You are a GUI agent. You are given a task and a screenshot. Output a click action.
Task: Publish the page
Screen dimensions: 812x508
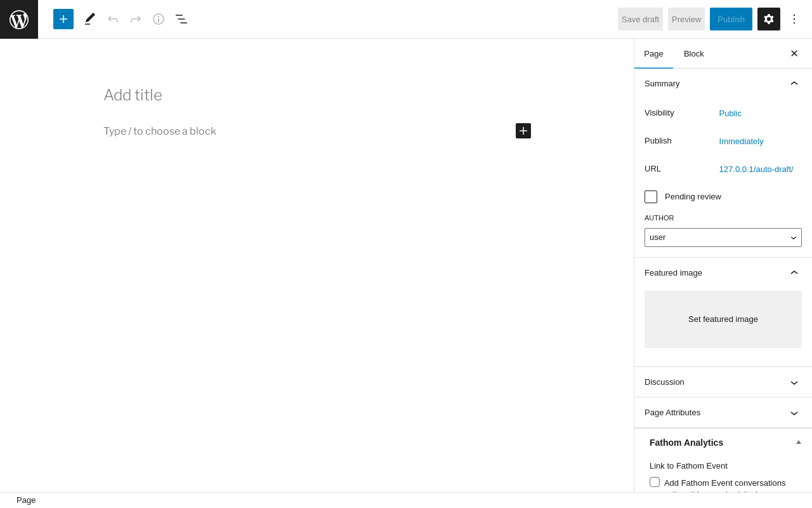(x=731, y=19)
